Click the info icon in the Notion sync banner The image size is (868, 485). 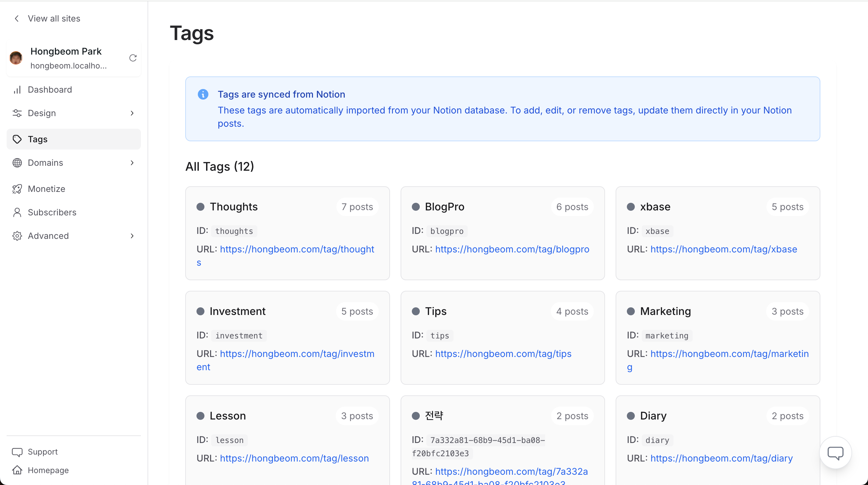pyautogui.click(x=203, y=94)
